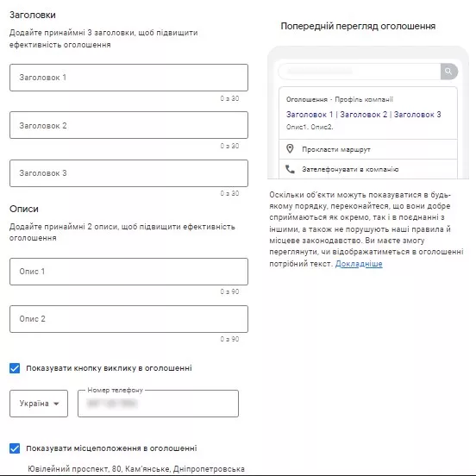Screen dimensions: 476x476
Task: Click the Опис 1 description field
Action: [x=128, y=272]
